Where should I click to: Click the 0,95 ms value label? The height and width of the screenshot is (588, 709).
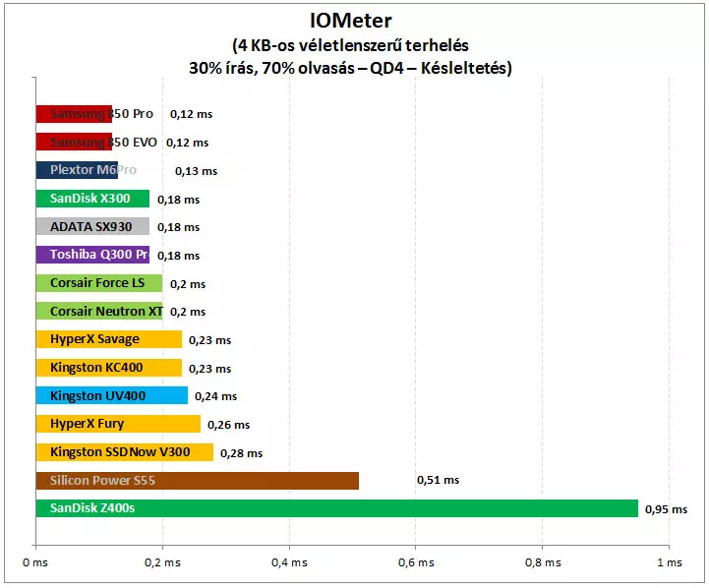click(666, 509)
